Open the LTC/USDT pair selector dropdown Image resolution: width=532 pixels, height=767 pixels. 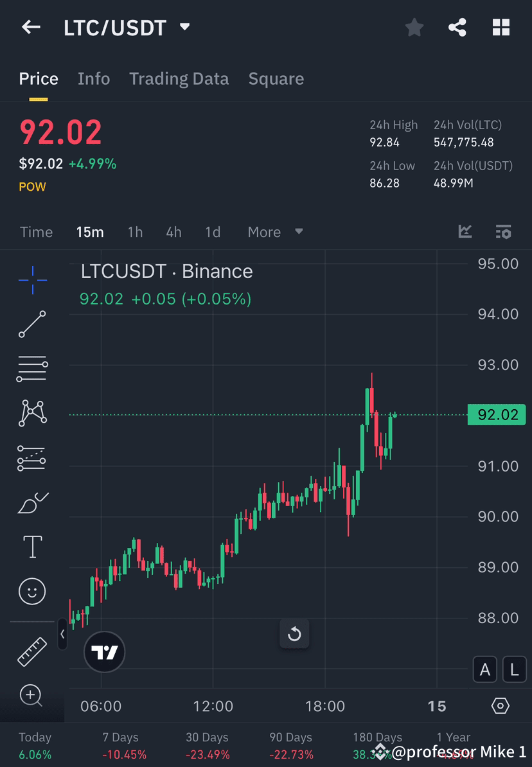tap(184, 28)
